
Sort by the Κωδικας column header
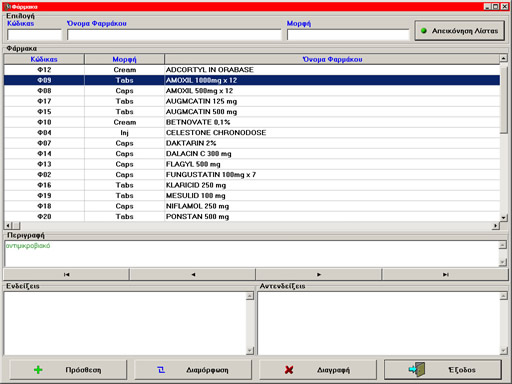coord(44,59)
